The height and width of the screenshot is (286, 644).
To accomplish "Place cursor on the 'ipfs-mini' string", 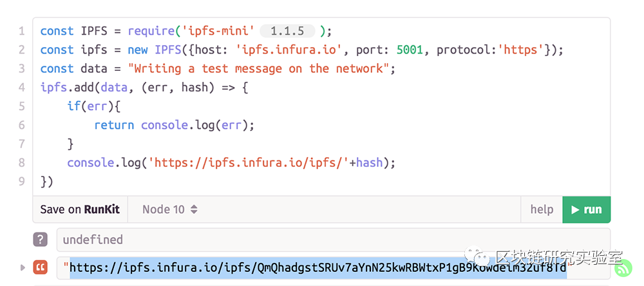I will 228,31.
